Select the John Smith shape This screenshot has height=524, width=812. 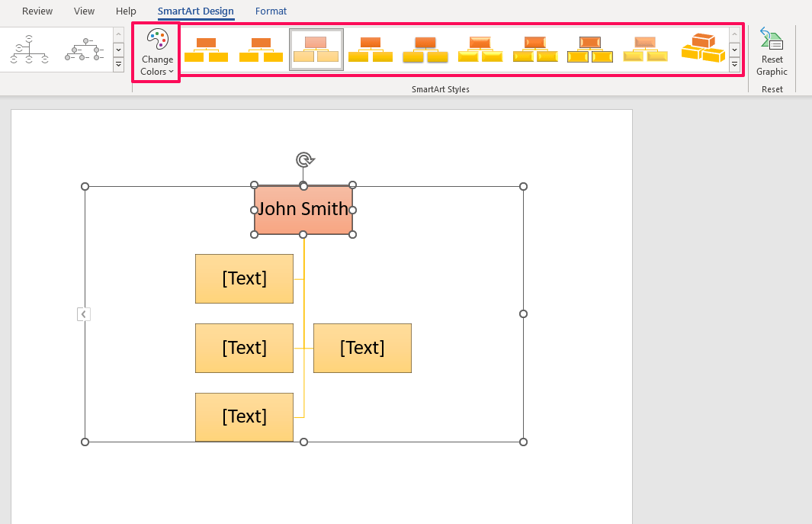303,210
